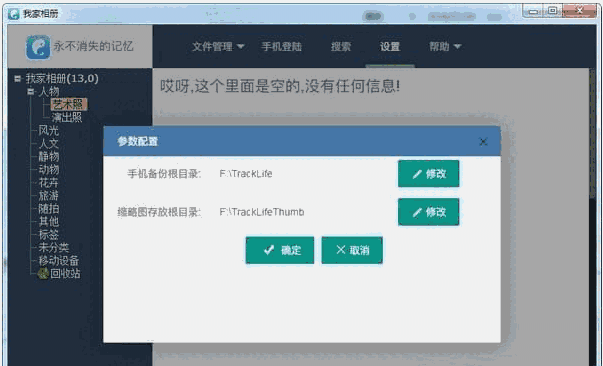Screen dimensions: 603x366
Task: Click 修改 for 手机备份根目录
Action: pyautogui.click(x=428, y=174)
